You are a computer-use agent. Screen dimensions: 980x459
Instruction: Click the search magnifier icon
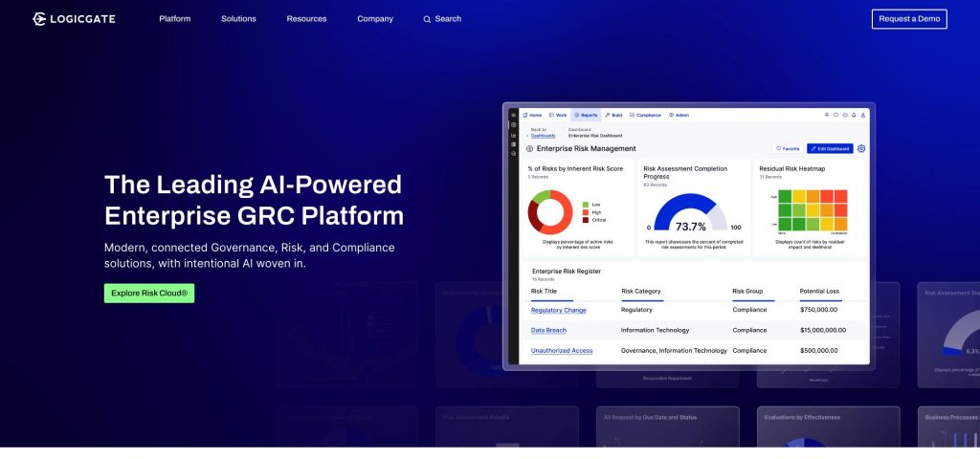[x=427, y=19]
